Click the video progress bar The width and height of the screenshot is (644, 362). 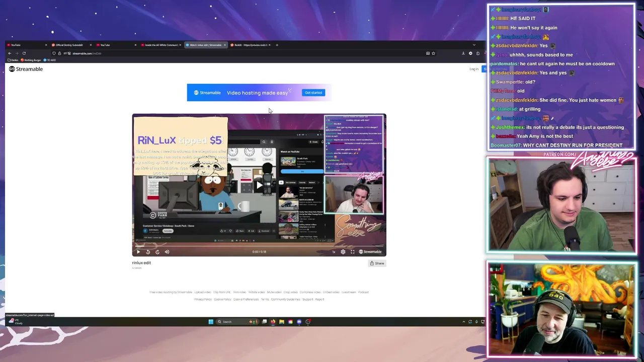coord(259,247)
